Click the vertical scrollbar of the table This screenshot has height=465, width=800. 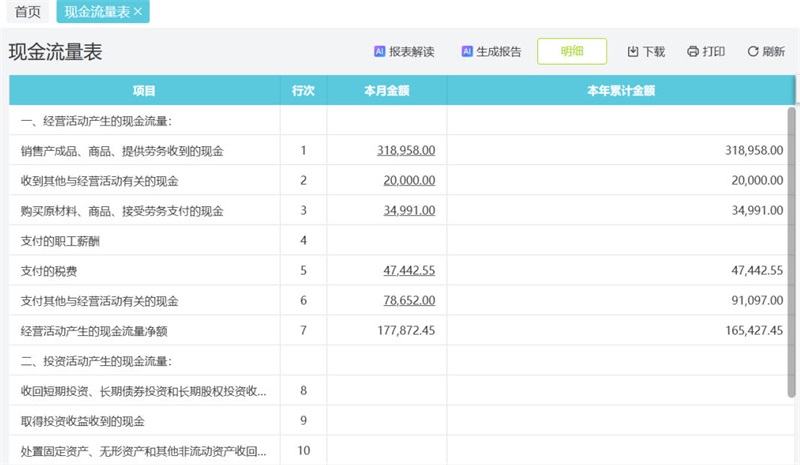791,250
